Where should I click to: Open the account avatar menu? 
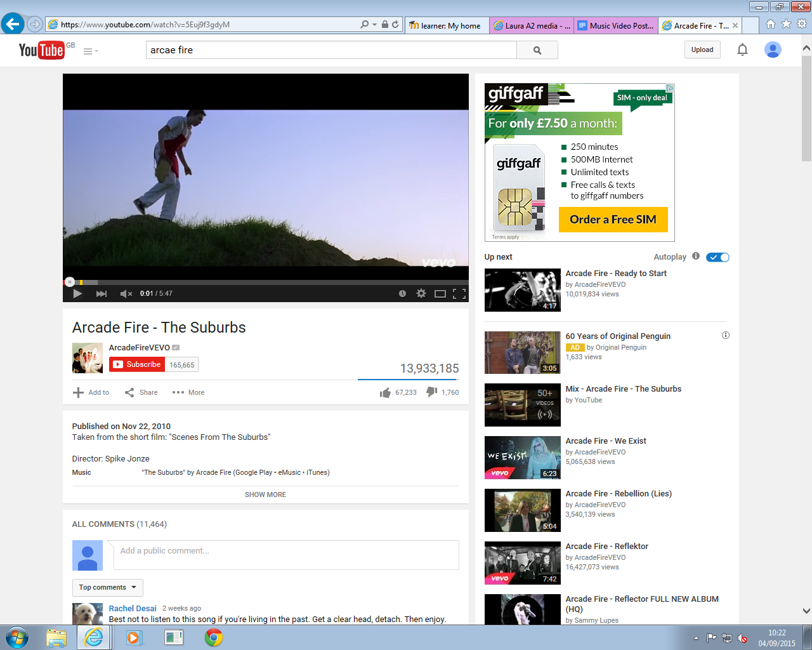773,50
